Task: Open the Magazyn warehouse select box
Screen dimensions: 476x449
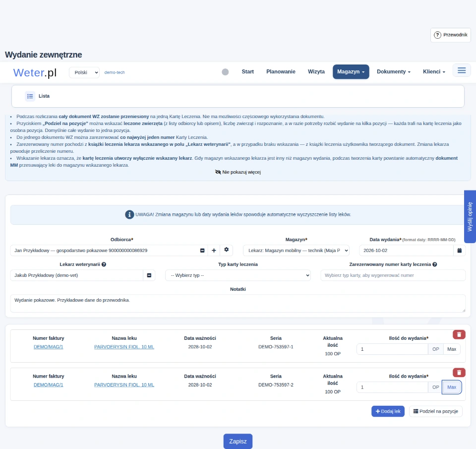Action: coord(297,251)
